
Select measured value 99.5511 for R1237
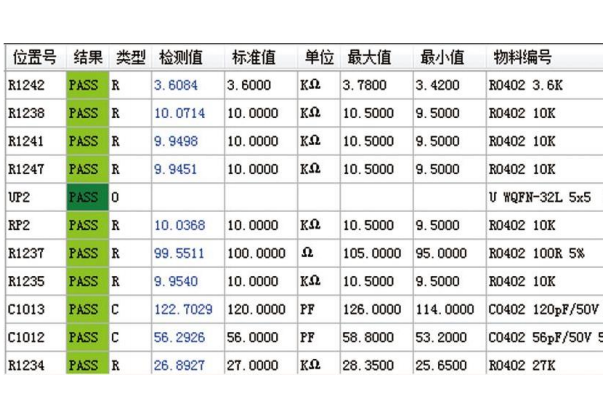point(179,254)
